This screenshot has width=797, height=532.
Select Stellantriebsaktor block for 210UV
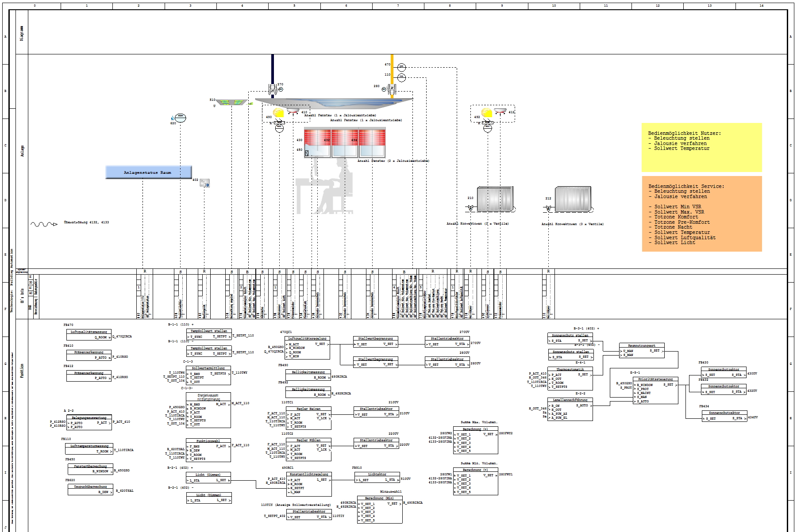pyautogui.click(x=376, y=412)
